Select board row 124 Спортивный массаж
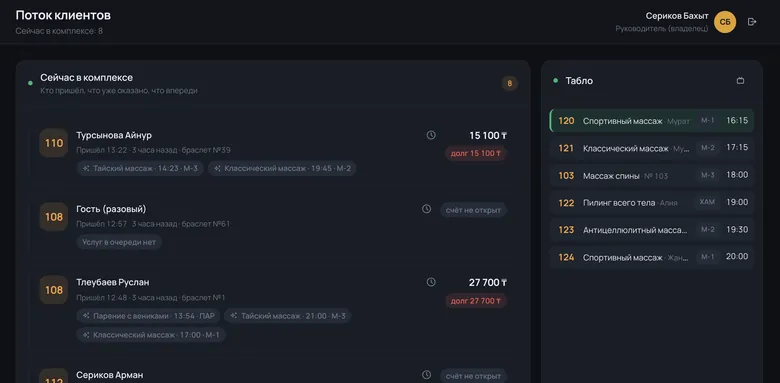The height and width of the screenshot is (383, 780). pyautogui.click(x=652, y=258)
